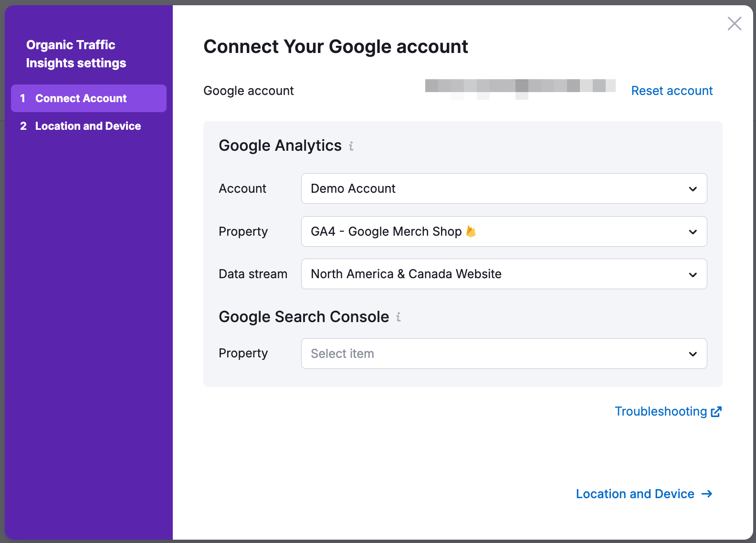Click Reset account link

[x=672, y=91]
